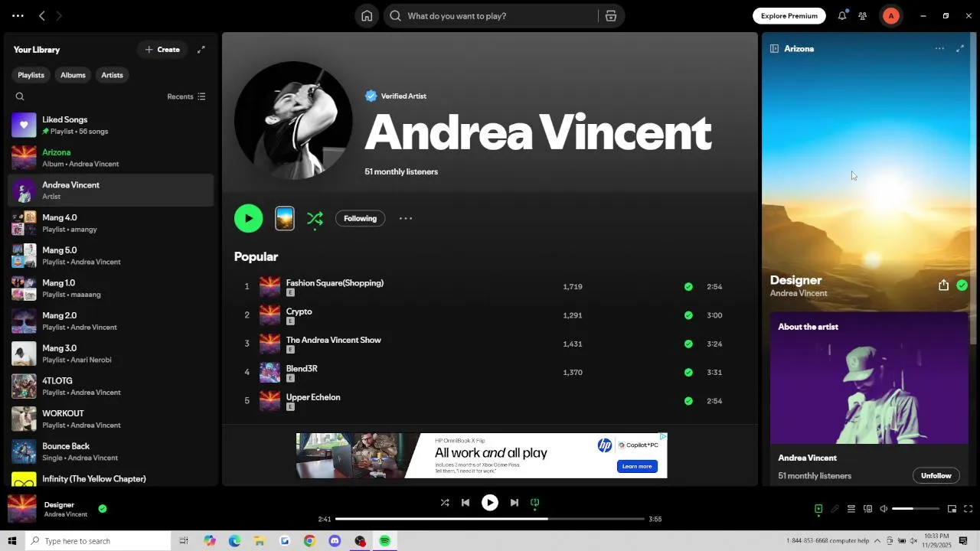Filter library by Albums
Image resolution: width=980 pixels, height=551 pixels.
click(x=73, y=75)
